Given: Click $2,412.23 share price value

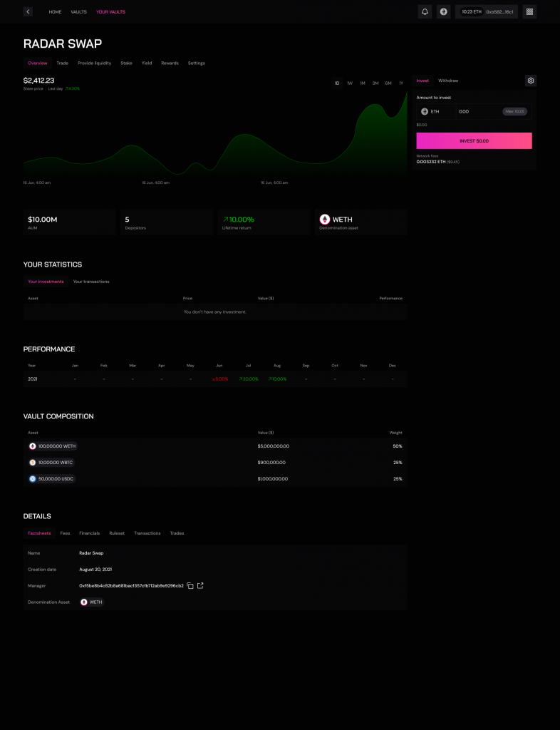Looking at the screenshot, I should pyautogui.click(x=38, y=81).
